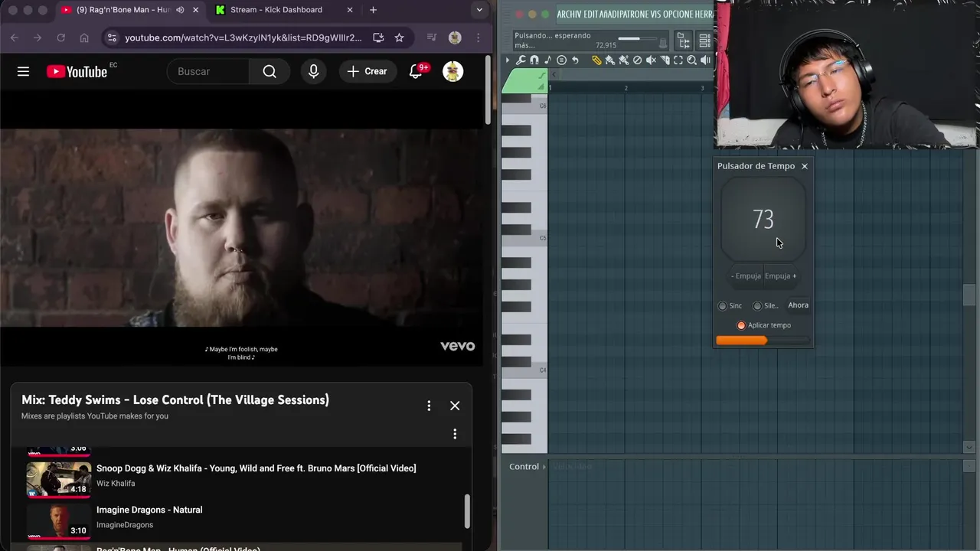The image size is (980, 551).
Task: Close the Pulsador de Tempo window
Action: [x=804, y=166]
